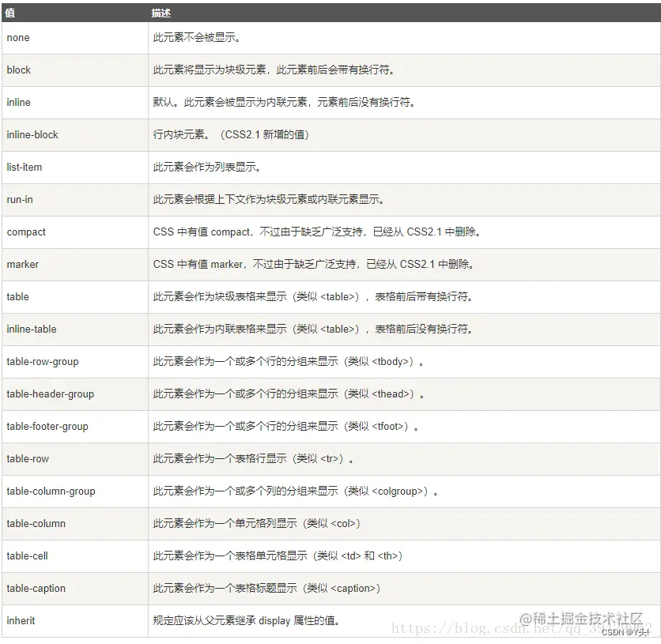Click the '描述' column header
The height and width of the screenshot is (644, 661).
(404, 13)
